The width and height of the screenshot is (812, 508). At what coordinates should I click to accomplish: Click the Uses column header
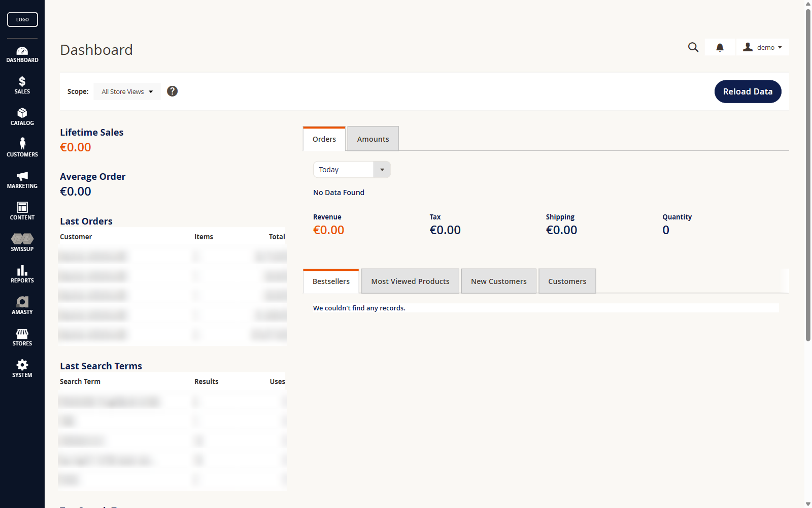tap(278, 382)
